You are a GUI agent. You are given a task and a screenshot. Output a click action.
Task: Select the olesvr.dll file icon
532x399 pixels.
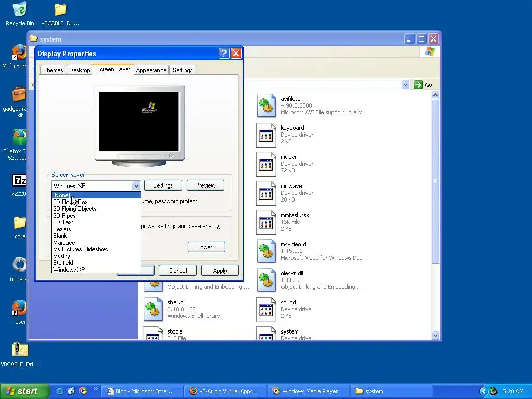click(266, 281)
